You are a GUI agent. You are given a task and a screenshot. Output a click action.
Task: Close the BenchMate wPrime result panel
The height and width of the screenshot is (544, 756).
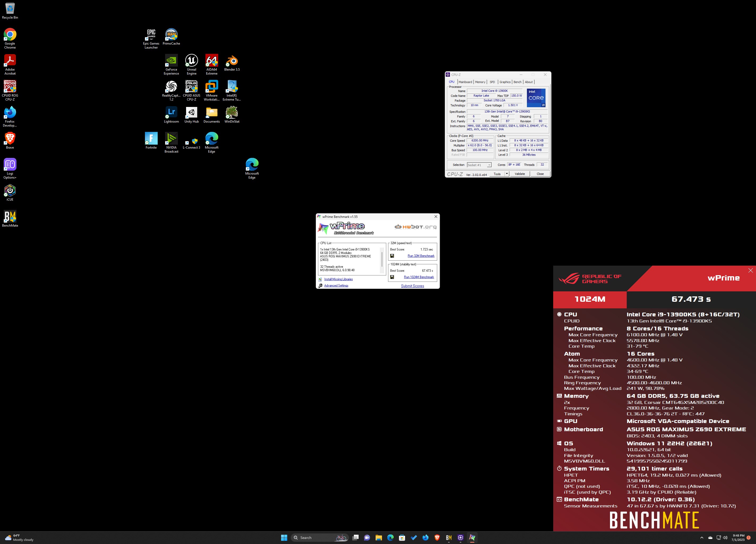tap(750, 270)
